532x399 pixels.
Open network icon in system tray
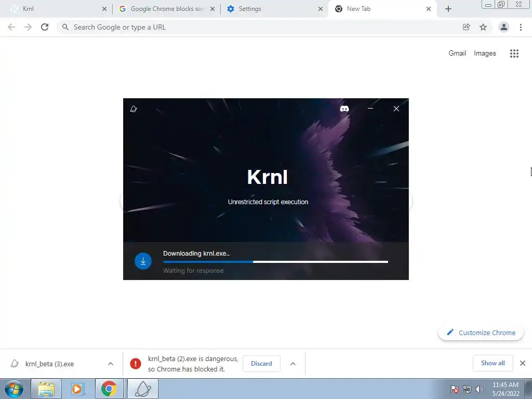click(467, 389)
